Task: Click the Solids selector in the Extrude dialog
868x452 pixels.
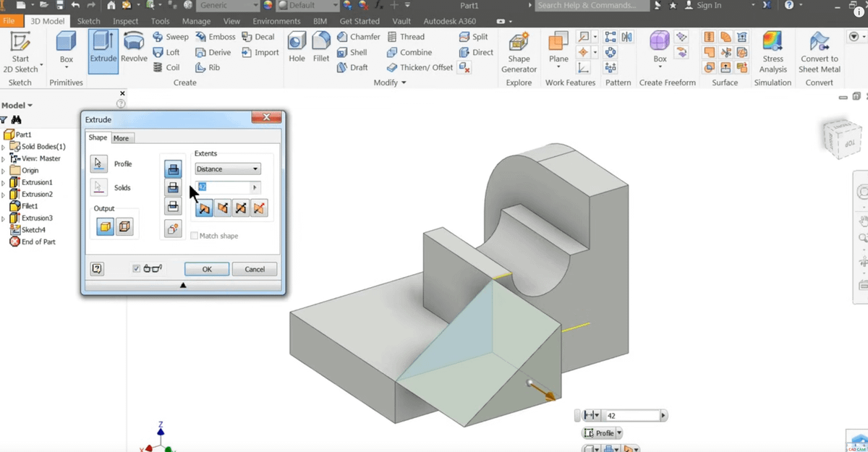Action: 99,187
